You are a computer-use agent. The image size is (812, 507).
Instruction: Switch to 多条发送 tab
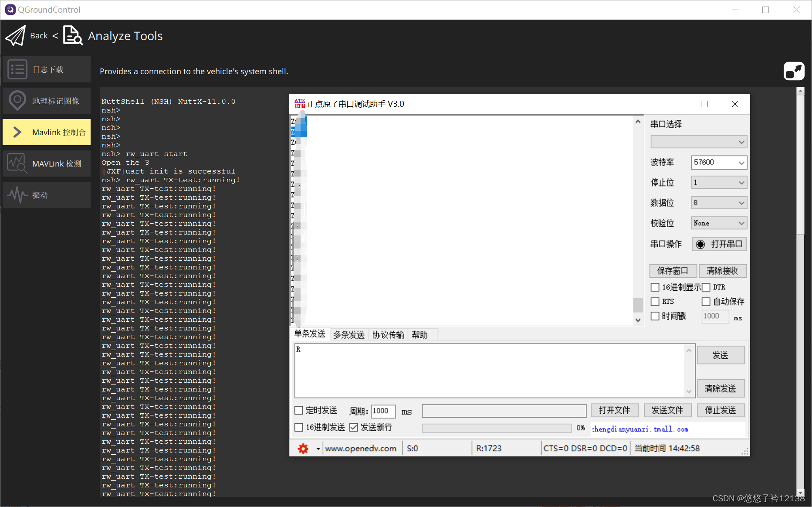click(349, 335)
